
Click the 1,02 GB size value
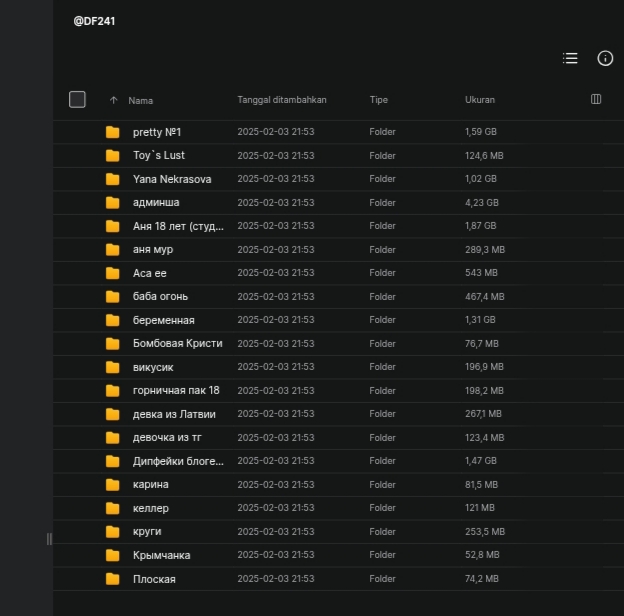tap(481, 179)
